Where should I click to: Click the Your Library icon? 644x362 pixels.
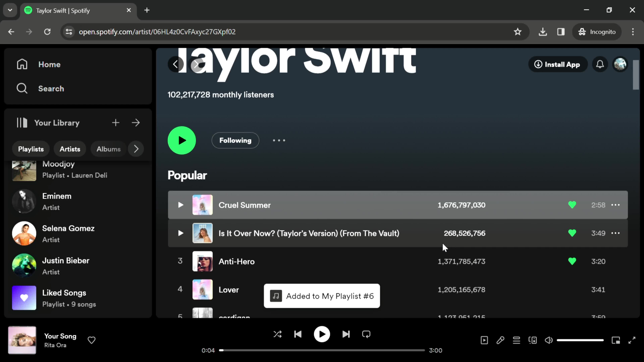click(x=22, y=123)
